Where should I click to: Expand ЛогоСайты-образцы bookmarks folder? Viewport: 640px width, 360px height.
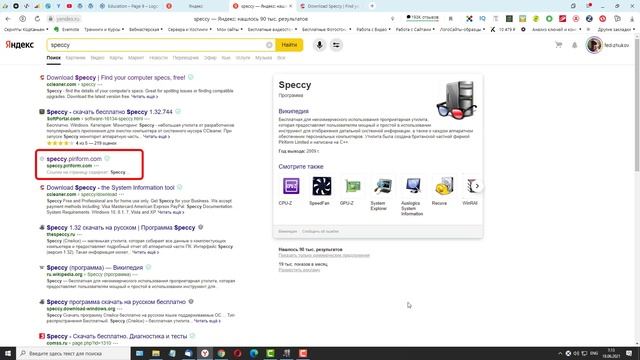(x=462, y=29)
